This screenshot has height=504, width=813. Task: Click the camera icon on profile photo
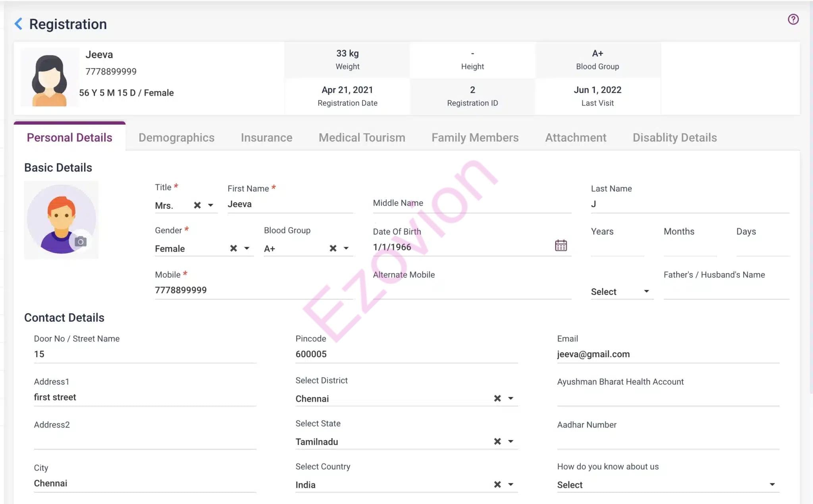click(x=81, y=241)
